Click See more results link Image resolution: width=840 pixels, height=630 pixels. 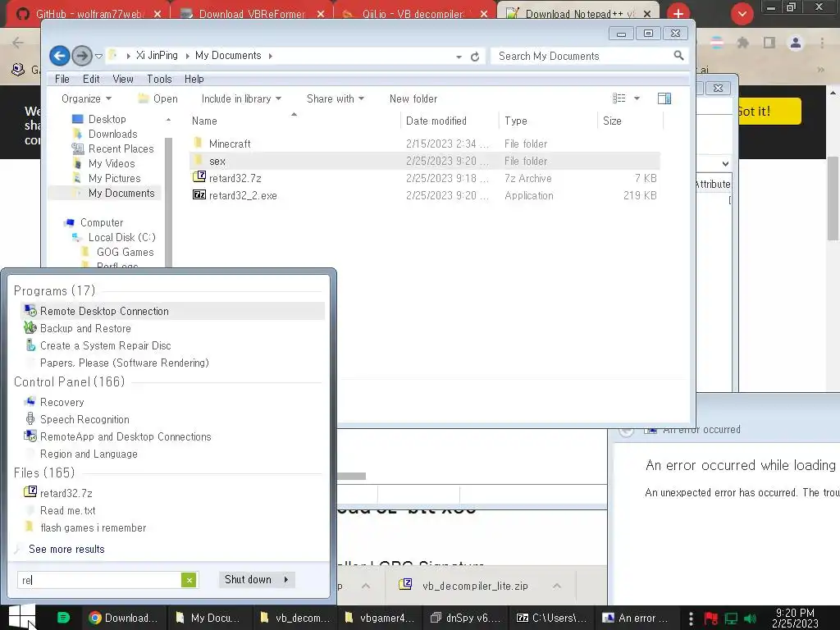pyautogui.click(x=66, y=549)
